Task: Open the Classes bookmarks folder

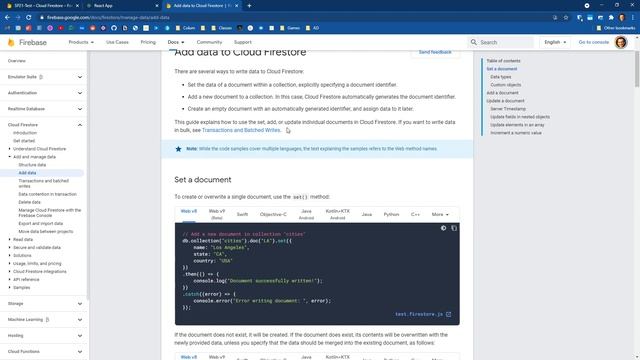Action: click(x=221, y=28)
